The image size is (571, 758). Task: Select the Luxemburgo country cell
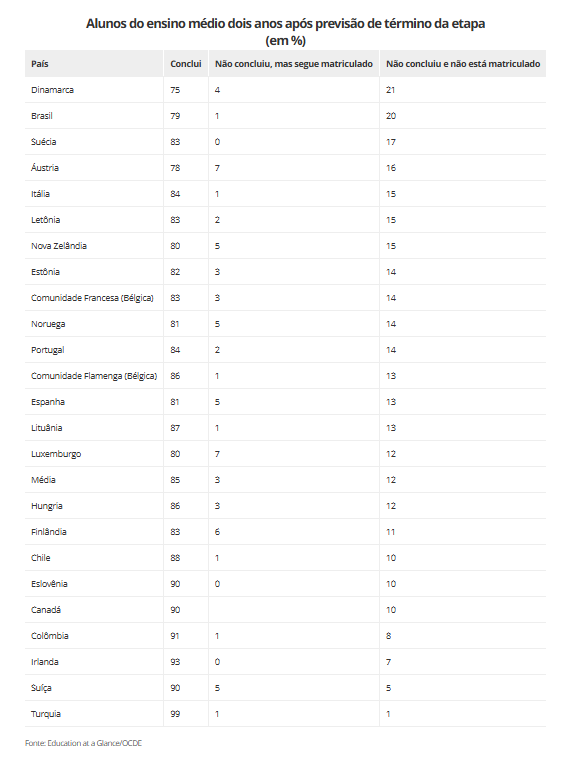click(56, 454)
